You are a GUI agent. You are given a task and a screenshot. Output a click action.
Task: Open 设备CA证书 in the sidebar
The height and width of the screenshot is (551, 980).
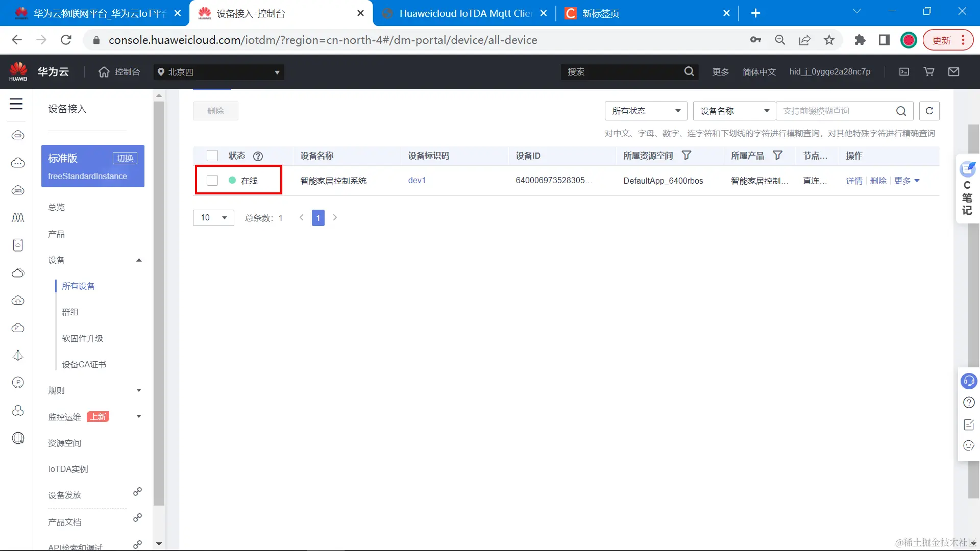click(x=84, y=365)
